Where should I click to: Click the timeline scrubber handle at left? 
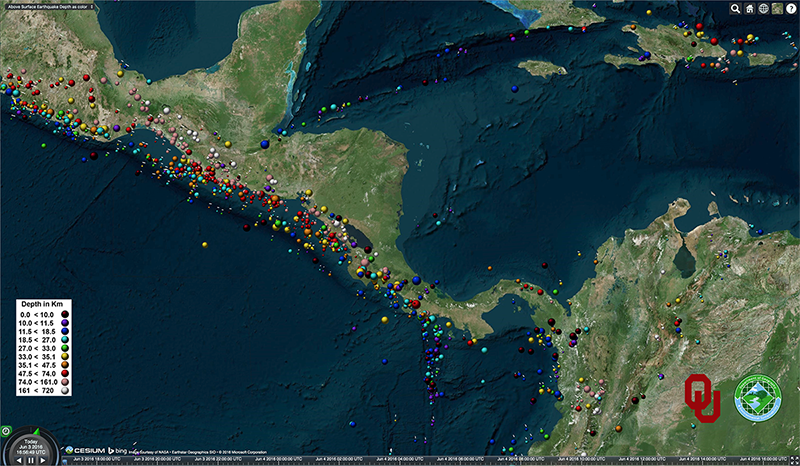(64, 461)
